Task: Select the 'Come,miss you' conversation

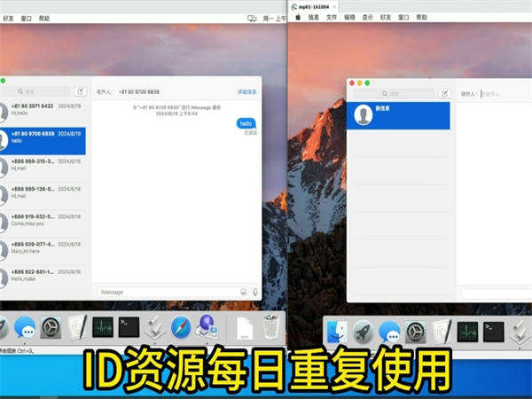Action: [x=43, y=222]
